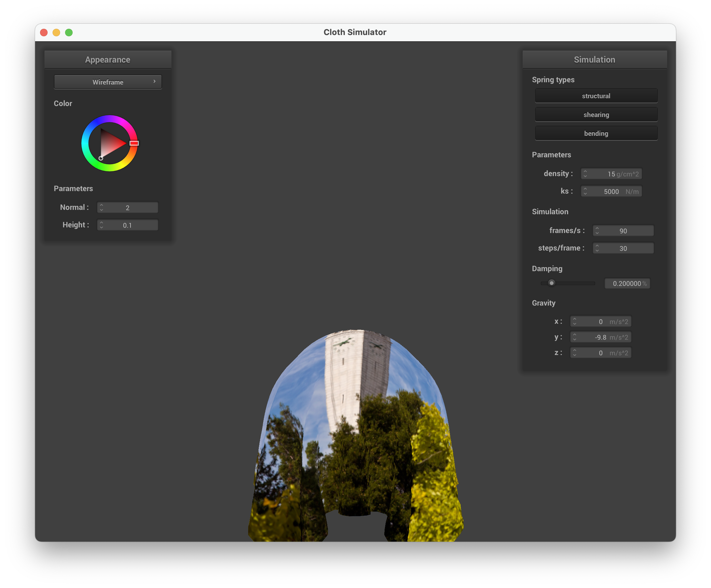Click the density stepper arrows
The height and width of the screenshot is (588, 711).
[585, 174]
